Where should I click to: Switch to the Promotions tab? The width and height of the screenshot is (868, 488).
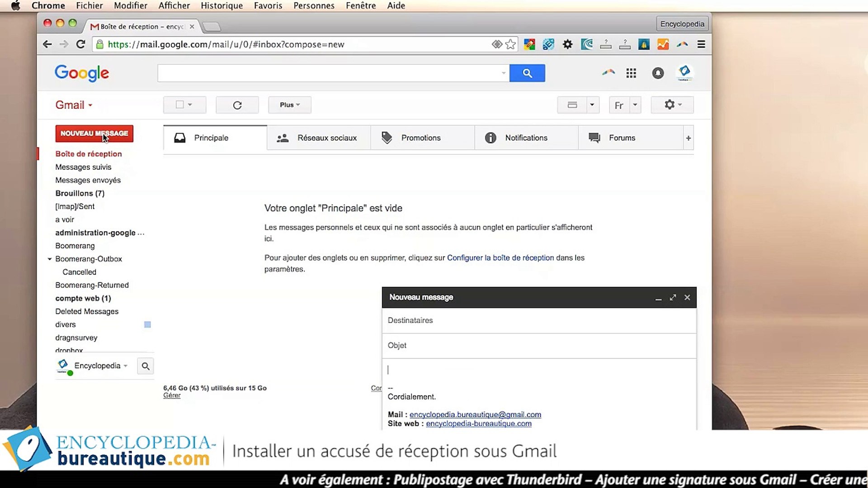[x=420, y=138]
